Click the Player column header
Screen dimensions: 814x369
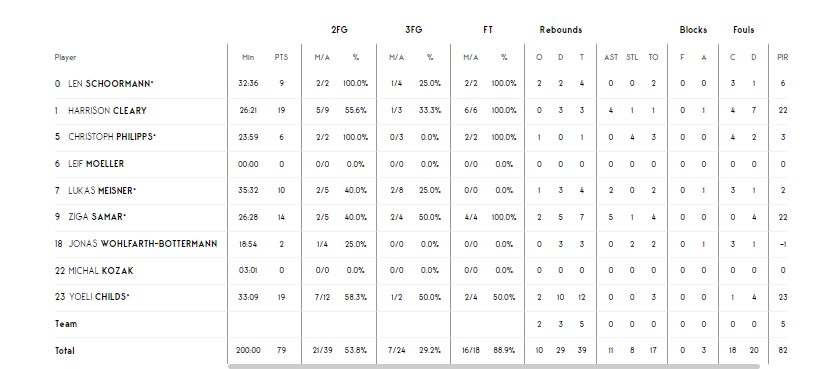coord(65,58)
